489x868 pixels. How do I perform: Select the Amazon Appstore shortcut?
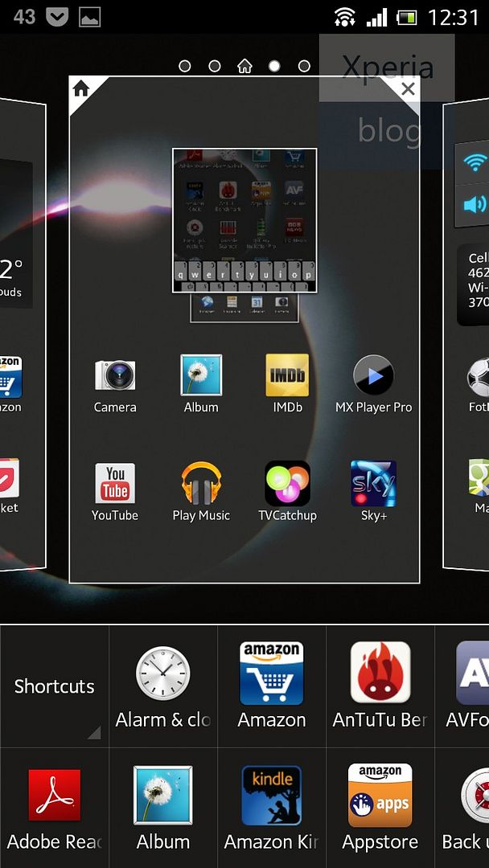click(380, 809)
